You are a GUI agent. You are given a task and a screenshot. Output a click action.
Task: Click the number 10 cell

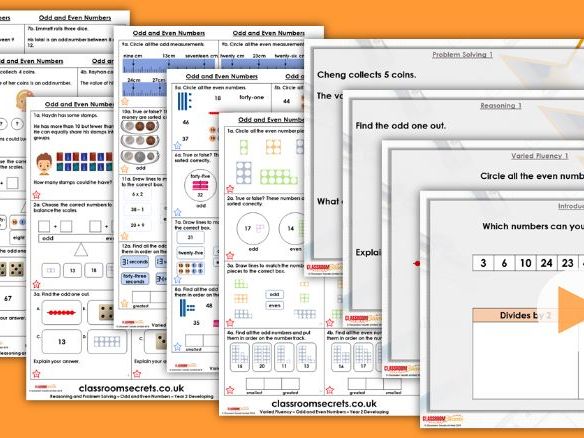click(x=525, y=263)
